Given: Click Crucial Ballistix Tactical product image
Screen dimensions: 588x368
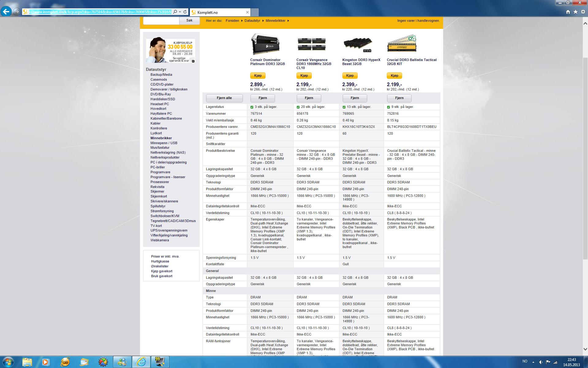Looking at the screenshot, I should (x=402, y=44).
